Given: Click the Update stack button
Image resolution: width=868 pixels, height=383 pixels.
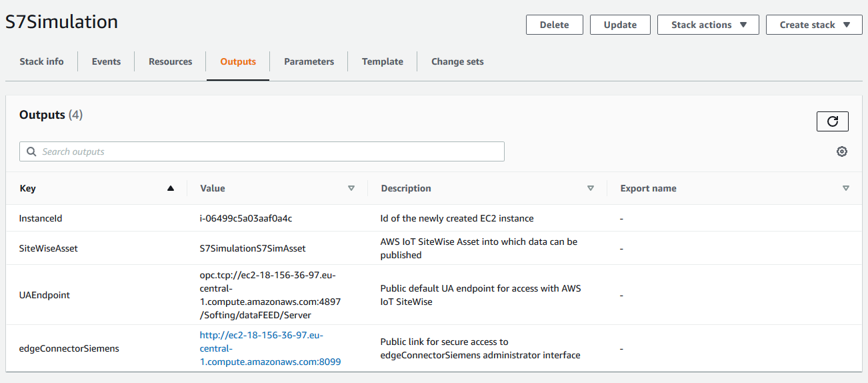Looking at the screenshot, I should coord(620,25).
